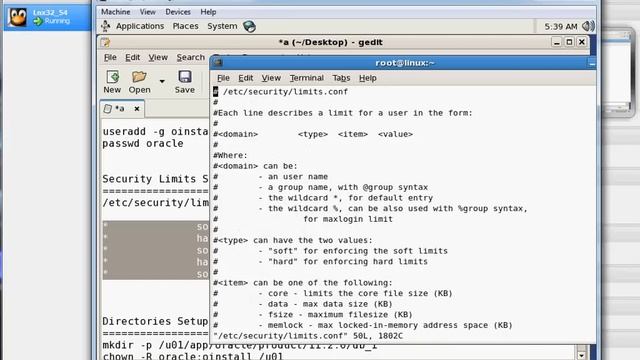Open the Terminal menu in terminal window
Image resolution: width=640 pixels, height=360 pixels.
click(x=307, y=78)
